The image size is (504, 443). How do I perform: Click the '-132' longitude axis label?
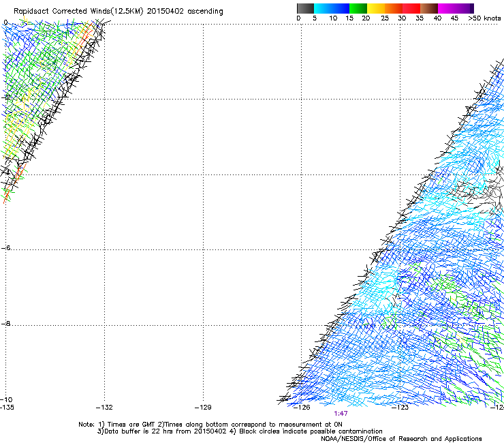[104, 408]
